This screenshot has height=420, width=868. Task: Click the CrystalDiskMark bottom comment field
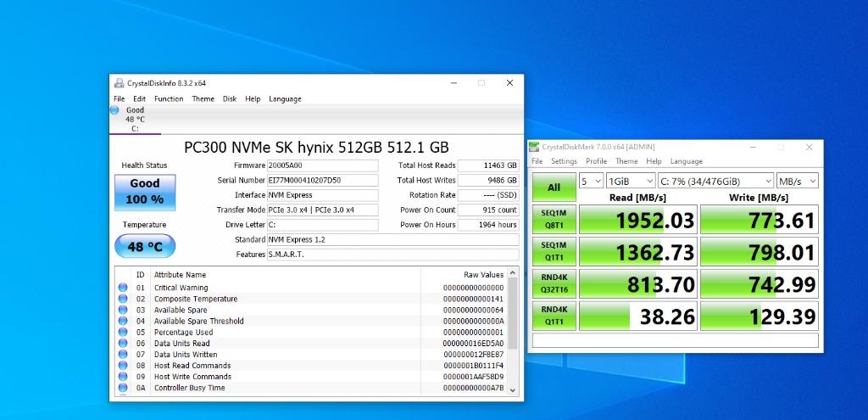click(676, 339)
